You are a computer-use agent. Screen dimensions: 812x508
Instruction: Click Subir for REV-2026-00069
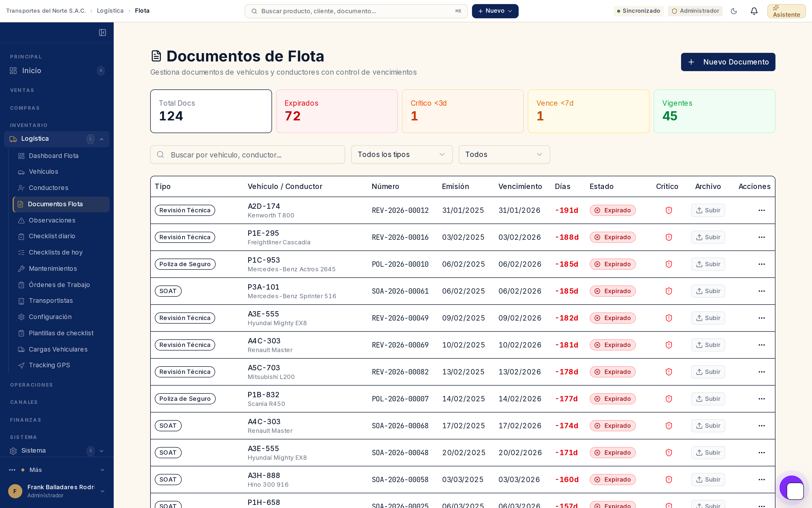tap(708, 345)
